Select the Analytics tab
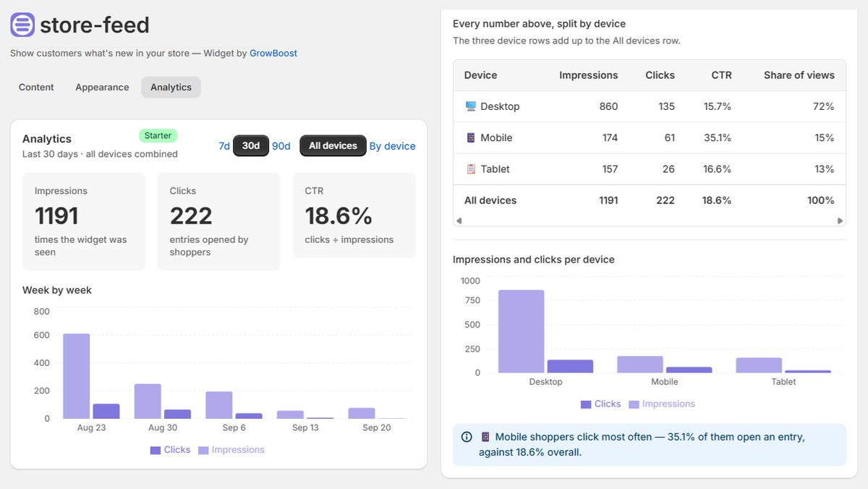Viewport: 868px width, 489px height. (171, 88)
